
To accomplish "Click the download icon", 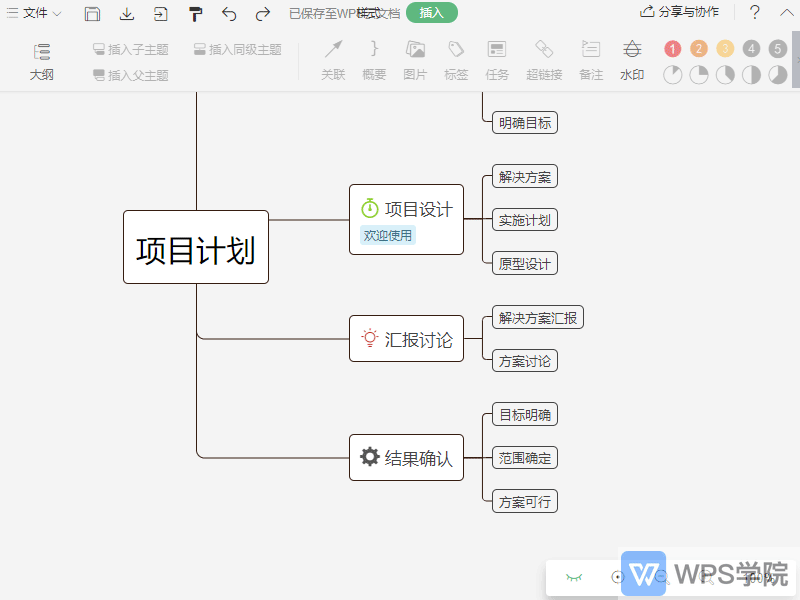I will (127, 14).
